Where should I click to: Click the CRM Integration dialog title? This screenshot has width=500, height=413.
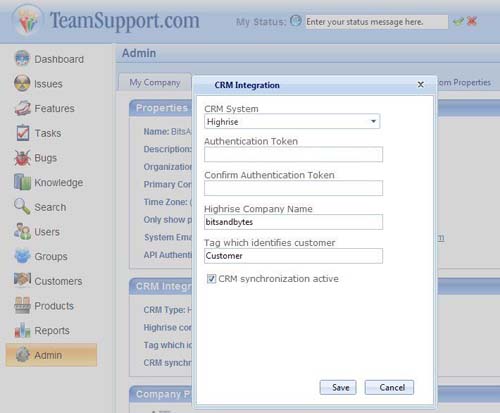247,85
